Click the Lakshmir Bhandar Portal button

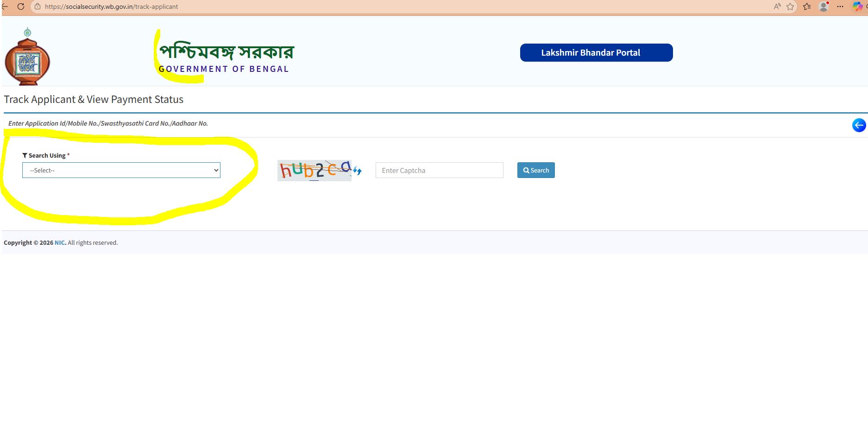point(596,53)
